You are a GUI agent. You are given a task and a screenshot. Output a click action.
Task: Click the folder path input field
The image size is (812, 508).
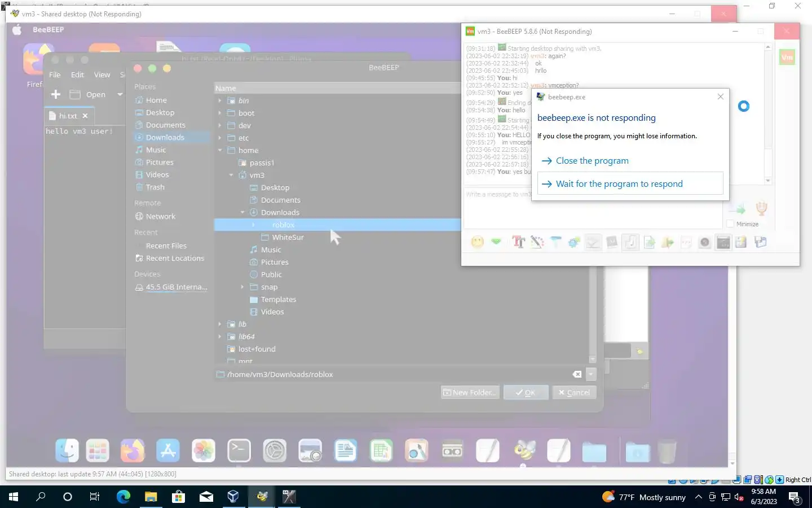[398, 374]
